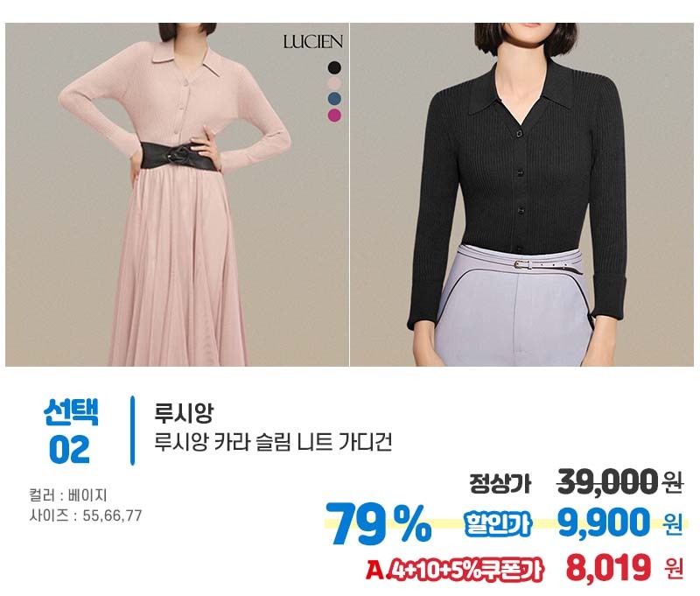The image size is (700, 596).
Task: Click the 선택 02 option label
Action: pos(70,431)
